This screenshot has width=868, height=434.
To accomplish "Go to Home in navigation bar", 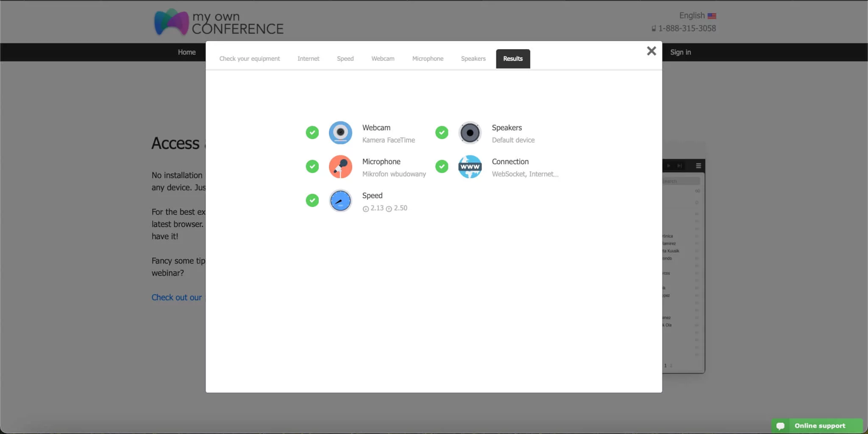I will pos(186,52).
